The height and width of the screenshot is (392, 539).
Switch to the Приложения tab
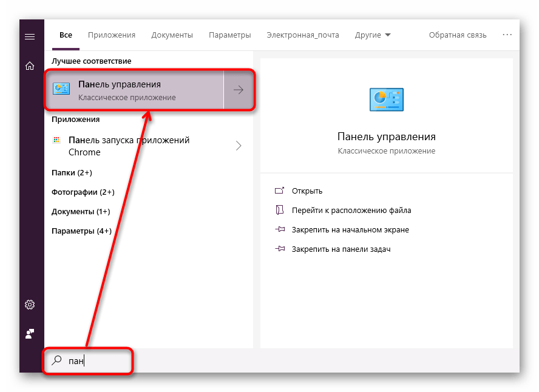tap(112, 35)
